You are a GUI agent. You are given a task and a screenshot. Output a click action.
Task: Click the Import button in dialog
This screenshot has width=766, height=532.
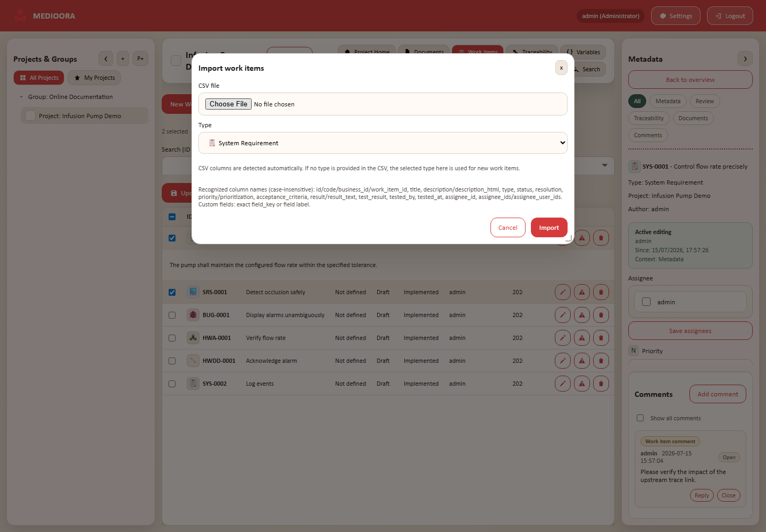[x=549, y=228]
